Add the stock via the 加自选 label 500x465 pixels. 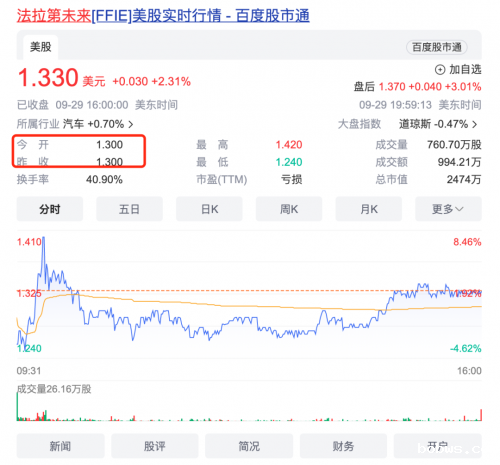point(465,69)
